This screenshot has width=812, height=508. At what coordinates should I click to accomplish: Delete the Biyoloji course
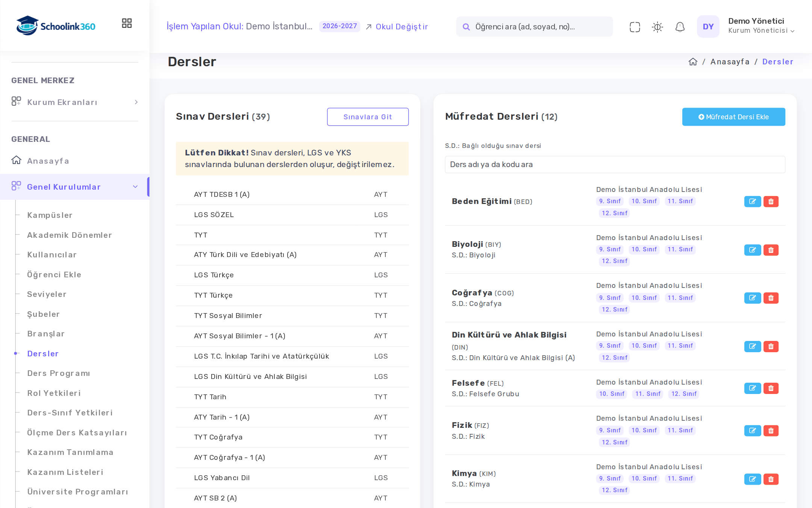click(771, 250)
